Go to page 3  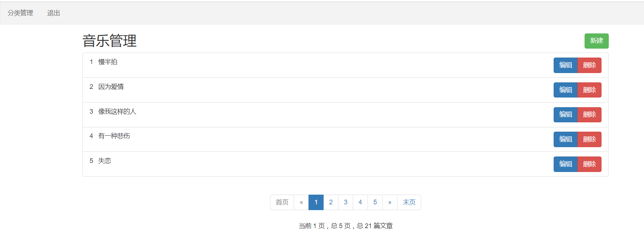(346, 202)
